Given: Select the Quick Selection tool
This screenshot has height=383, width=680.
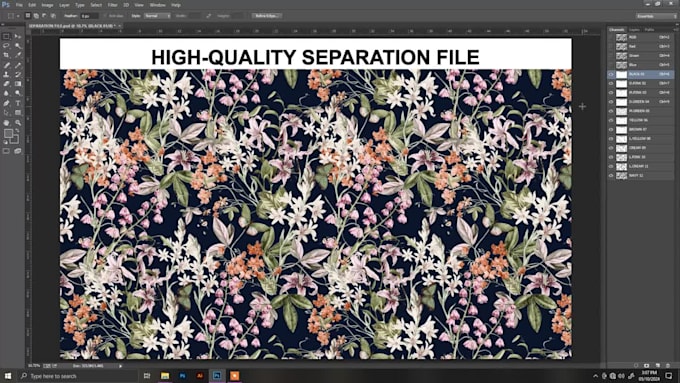Looking at the screenshot, I should click(18, 46).
